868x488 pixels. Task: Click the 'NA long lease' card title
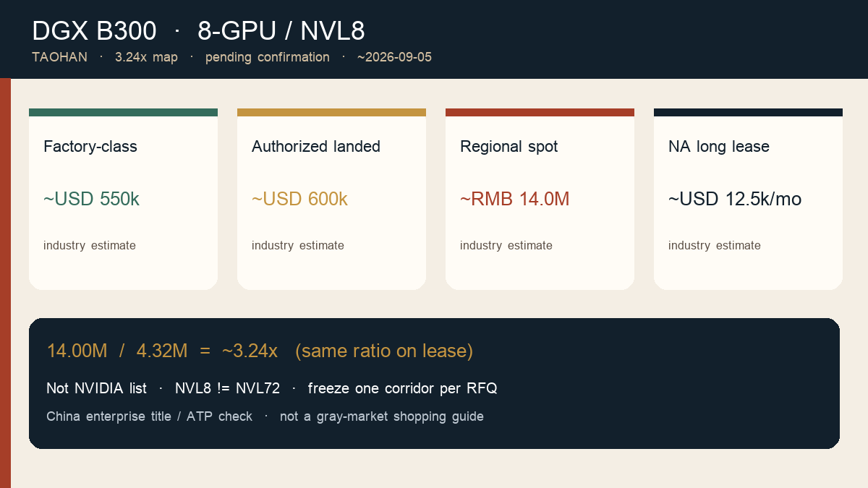click(719, 147)
